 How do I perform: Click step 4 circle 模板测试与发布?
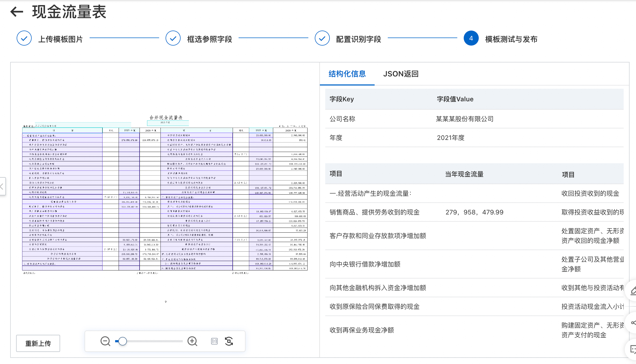(471, 38)
